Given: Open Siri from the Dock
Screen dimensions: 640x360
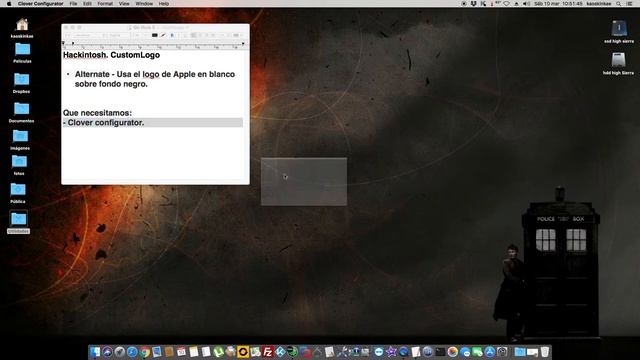Looking at the screenshot, I should 107,352.
